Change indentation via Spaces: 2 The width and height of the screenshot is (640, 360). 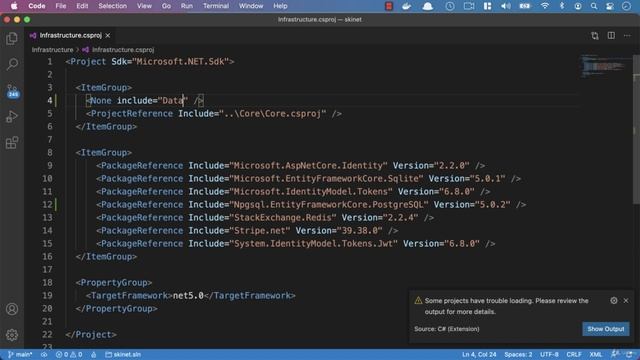[518, 354]
